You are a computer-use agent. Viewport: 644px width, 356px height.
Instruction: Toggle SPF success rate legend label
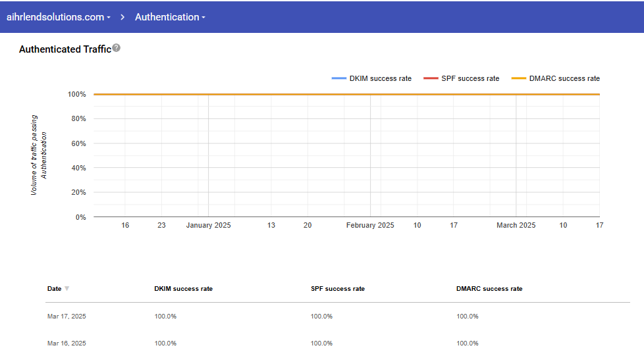pos(470,79)
